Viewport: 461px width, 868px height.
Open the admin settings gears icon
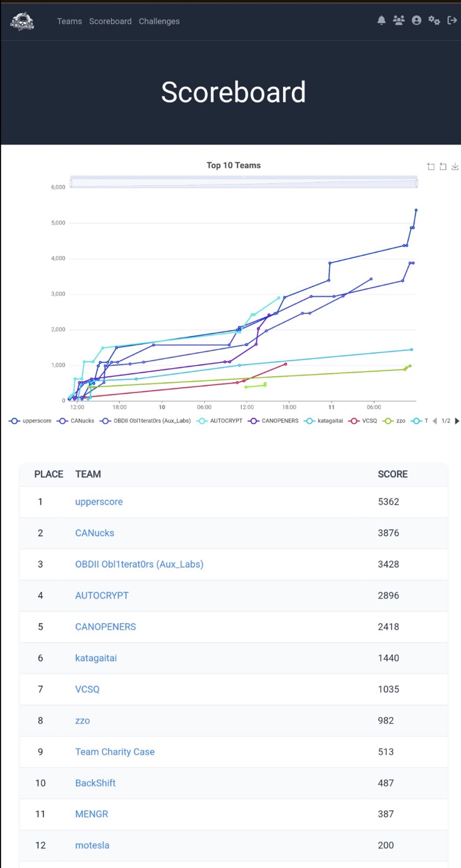click(x=434, y=20)
